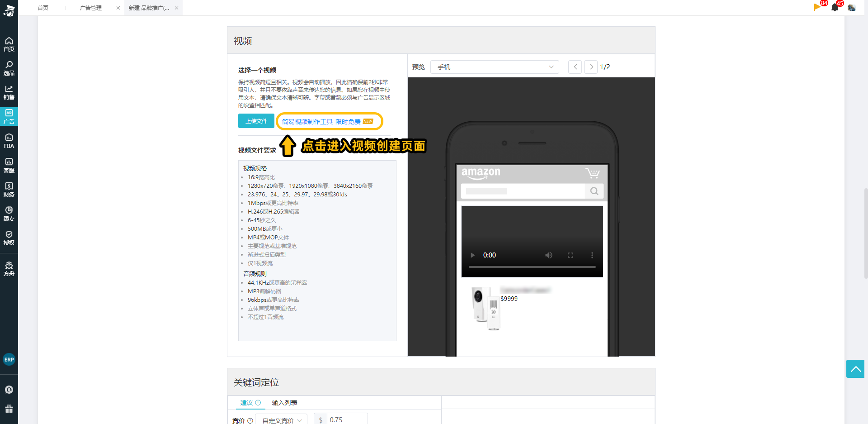Image resolution: width=868 pixels, height=424 pixels.
Task: Close the 广告管理 tab
Action: 118,8
